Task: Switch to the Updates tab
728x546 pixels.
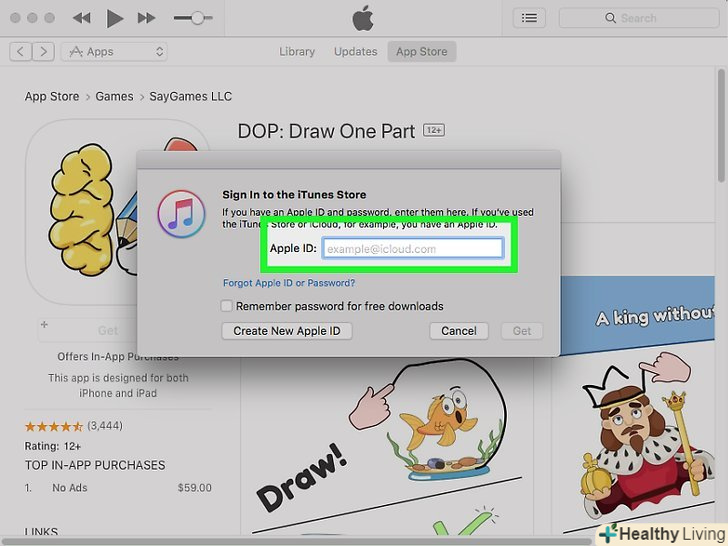Action: (x=356, y=52)
